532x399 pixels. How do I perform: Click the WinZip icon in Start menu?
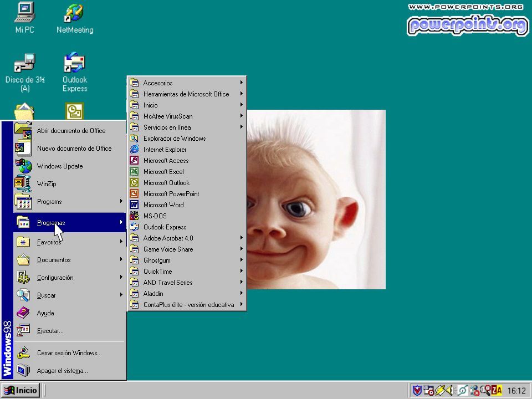pos(23,183)
